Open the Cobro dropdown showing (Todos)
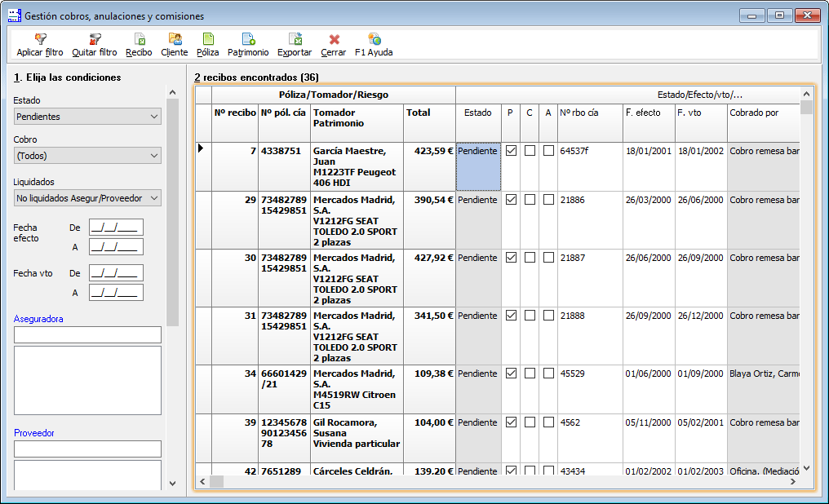Image resolution: width=829 pixels, height=504 pixels. pyautogui.click(x=87, y=155)
